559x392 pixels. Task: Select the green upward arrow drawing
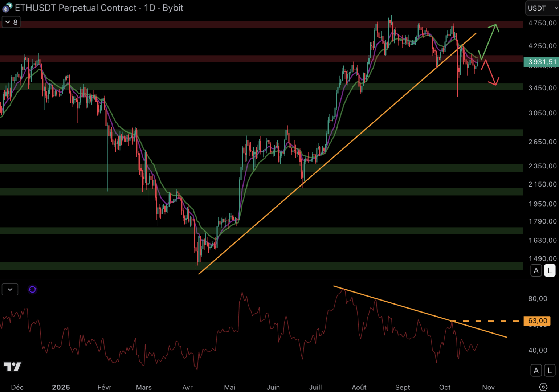[x=489, y=40]
